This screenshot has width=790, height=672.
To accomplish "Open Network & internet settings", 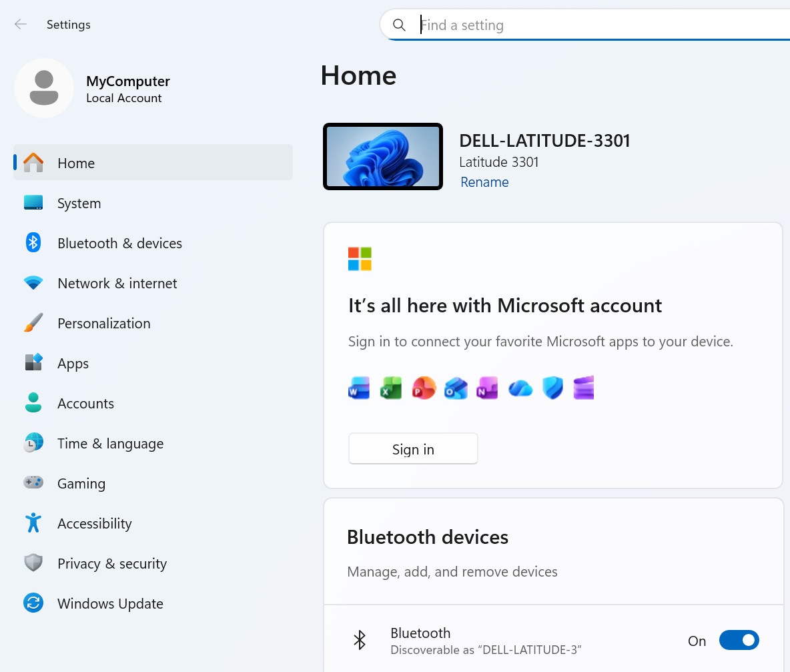I will (153, 283).
